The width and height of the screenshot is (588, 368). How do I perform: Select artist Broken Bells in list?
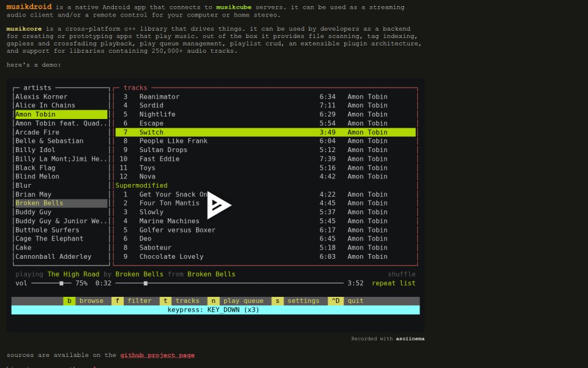point(61,203)
